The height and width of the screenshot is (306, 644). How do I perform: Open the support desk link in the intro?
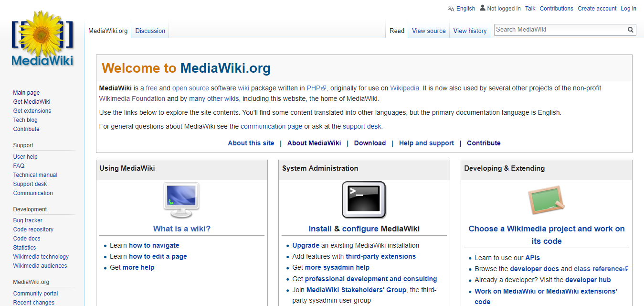coord(362,127)
